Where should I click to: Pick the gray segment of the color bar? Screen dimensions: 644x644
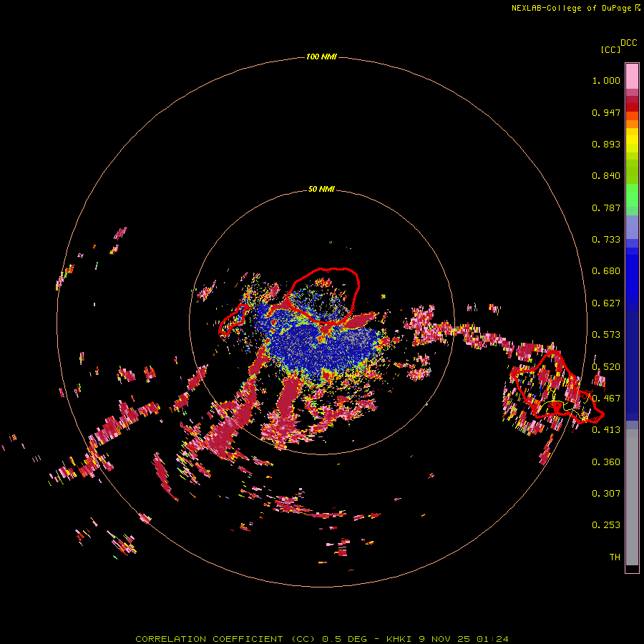(632, 497)
